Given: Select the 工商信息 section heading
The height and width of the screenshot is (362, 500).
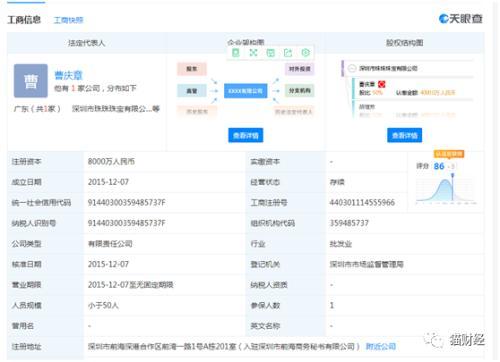Looking at the screenshot, I should (x=24, y=20).
